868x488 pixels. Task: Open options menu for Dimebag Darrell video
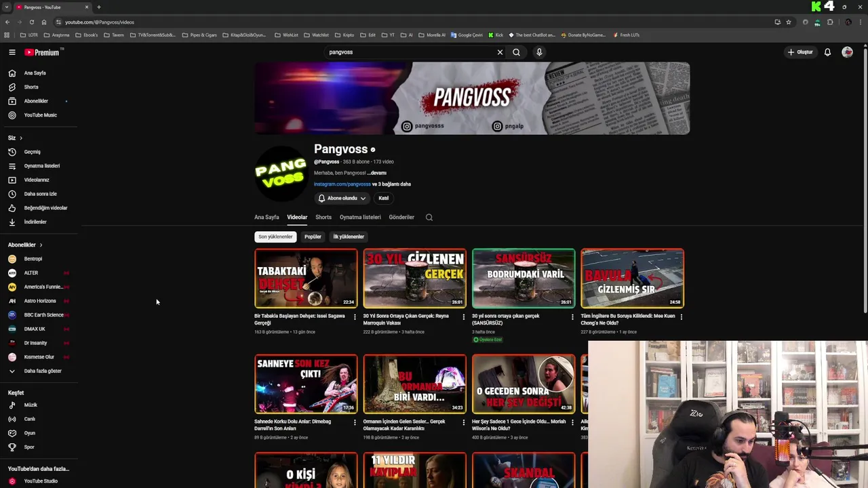(x=355, y=422)
